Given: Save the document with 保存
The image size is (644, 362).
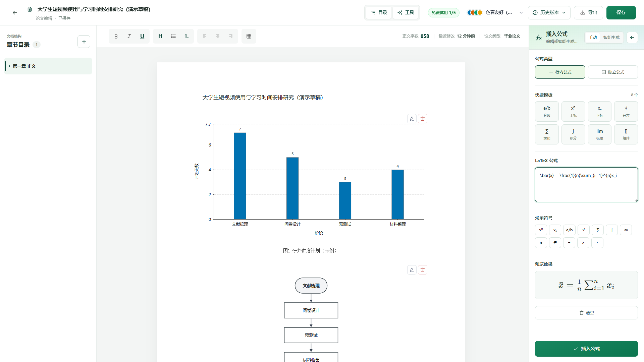Looking at the screenshot, I should click(621, 13).
